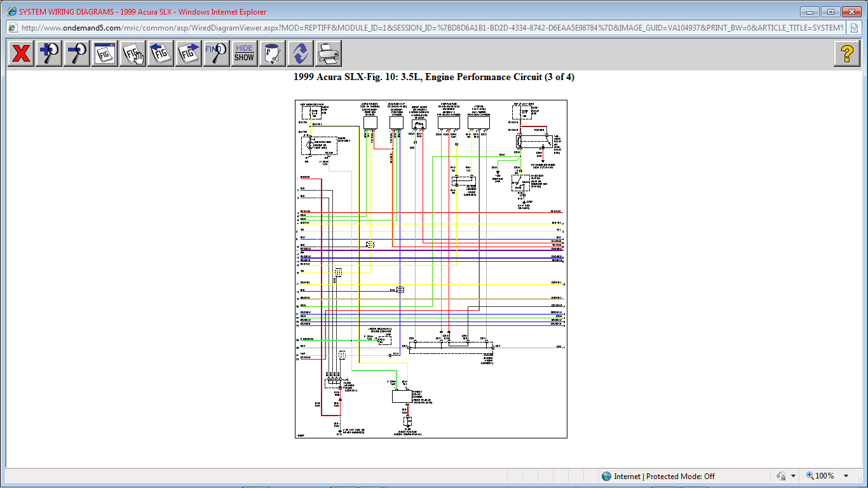
Task: Open the security lock dropdown arrow
Action: pyautogui.click(x=793, y=476)
